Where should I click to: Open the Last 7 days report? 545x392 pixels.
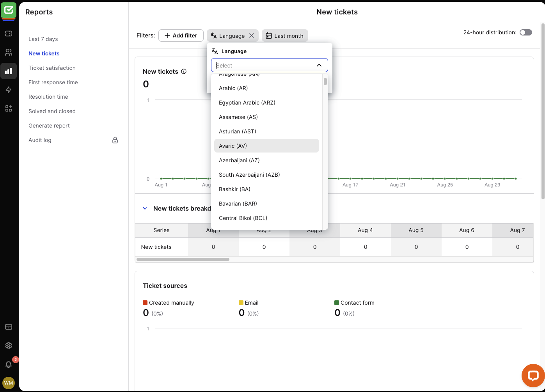pyautogui.click(x=43, y=39)
